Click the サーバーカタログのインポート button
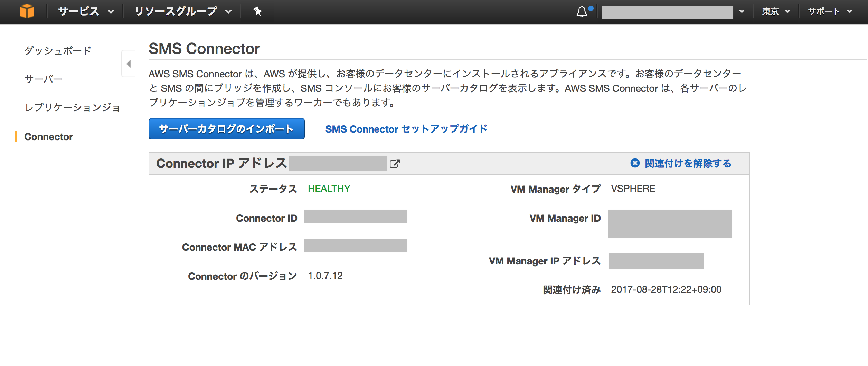 click(x=226, y=129)
